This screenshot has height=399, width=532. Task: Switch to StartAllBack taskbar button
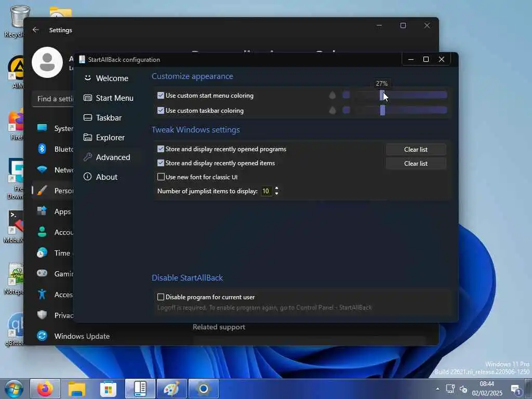click(140, 389)
